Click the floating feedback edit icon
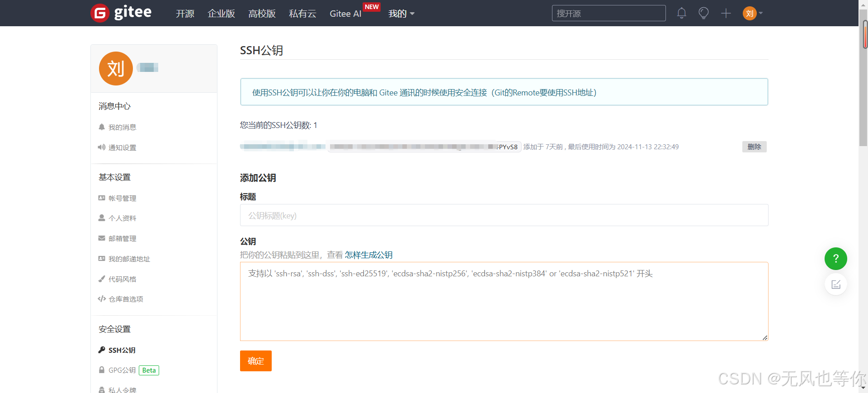 pyautogui.click(x=836, y=284)
